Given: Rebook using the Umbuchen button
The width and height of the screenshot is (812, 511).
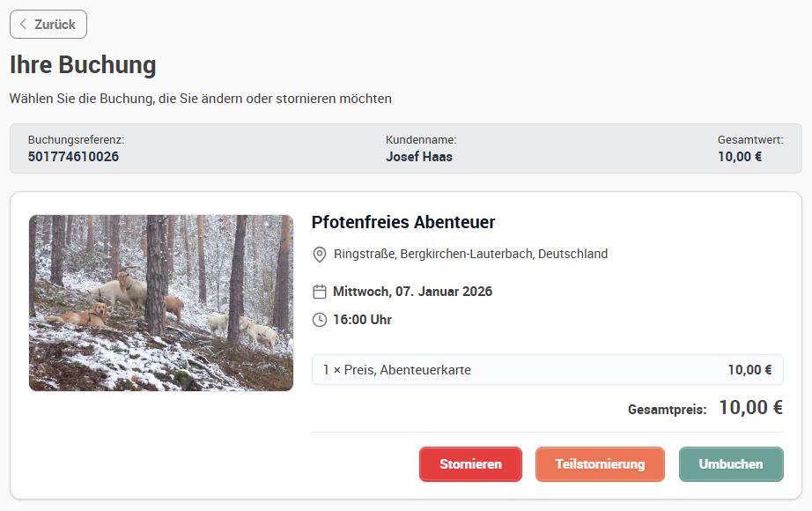Looking at the screenshot, I should click(731, 463).
